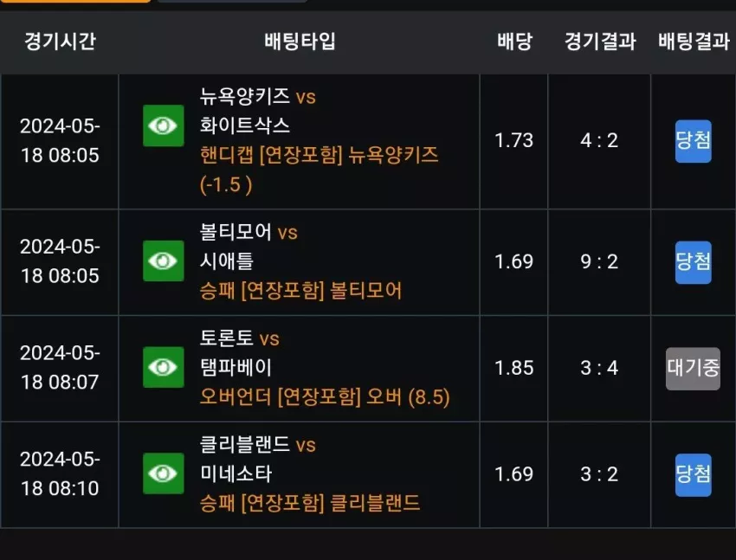
Task: Click 당첨 badge in 뉴욕양키스 row
Action: [694, 141]
